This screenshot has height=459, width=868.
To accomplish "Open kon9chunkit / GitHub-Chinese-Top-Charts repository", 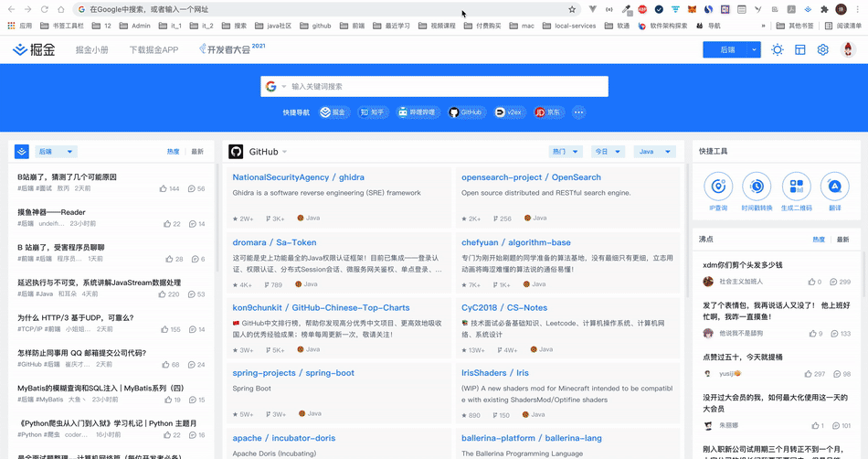I will click(321, 308).
